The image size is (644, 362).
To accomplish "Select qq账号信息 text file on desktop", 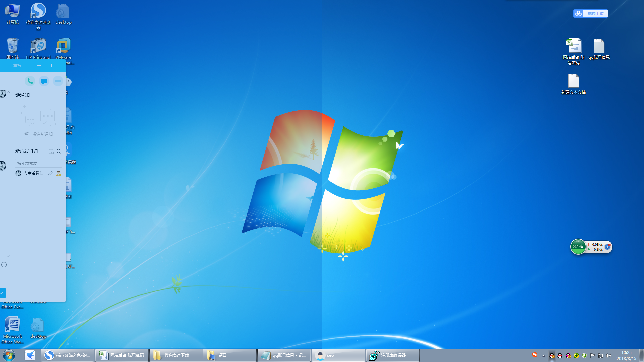I will coord(599,49).
